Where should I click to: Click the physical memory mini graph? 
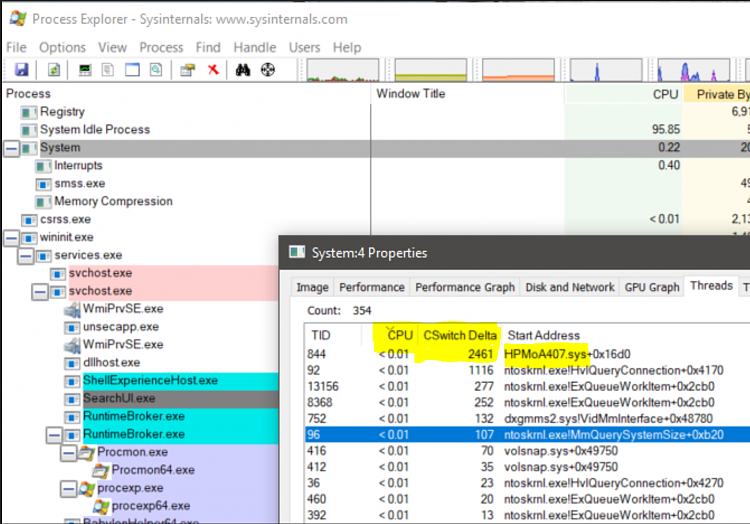click(518, 70)
